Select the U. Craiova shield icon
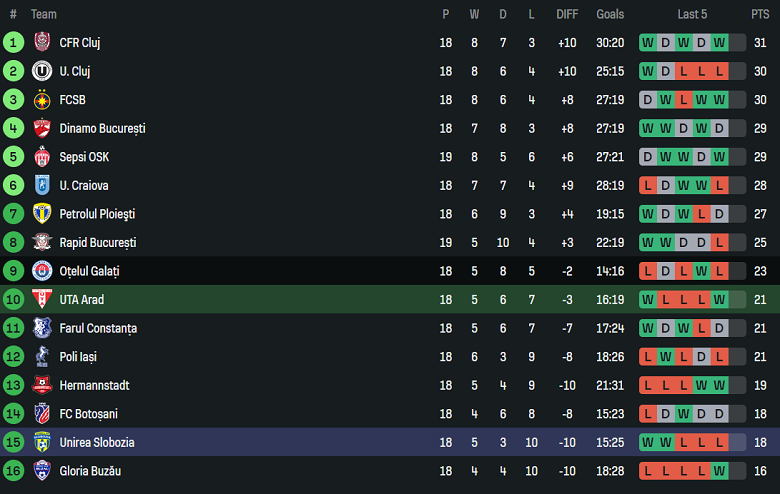Screen dimensions: 780x494 point(42,185)
